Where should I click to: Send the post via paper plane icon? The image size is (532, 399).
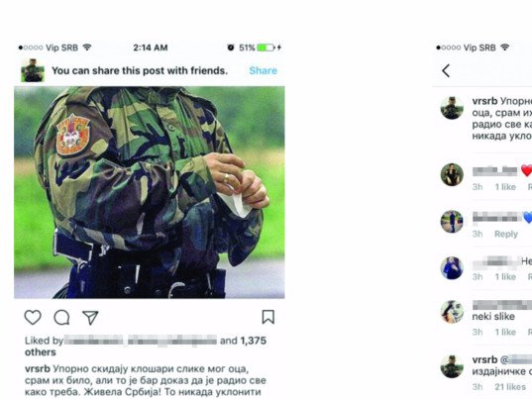[x=90, y=318]
